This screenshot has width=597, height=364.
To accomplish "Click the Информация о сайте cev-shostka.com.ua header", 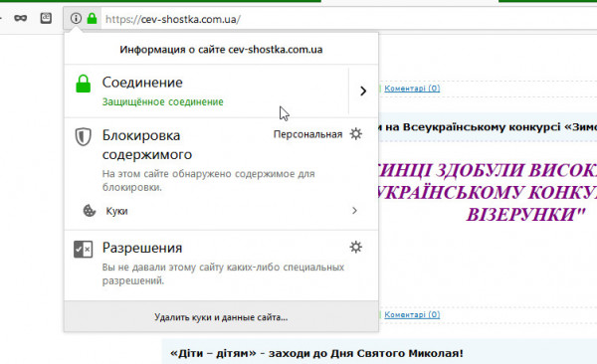I will click(221, 50).
